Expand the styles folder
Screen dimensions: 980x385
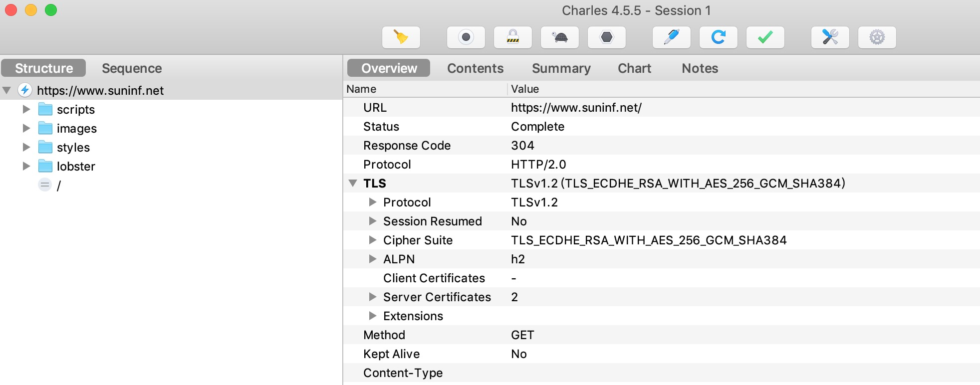[26, 147]
